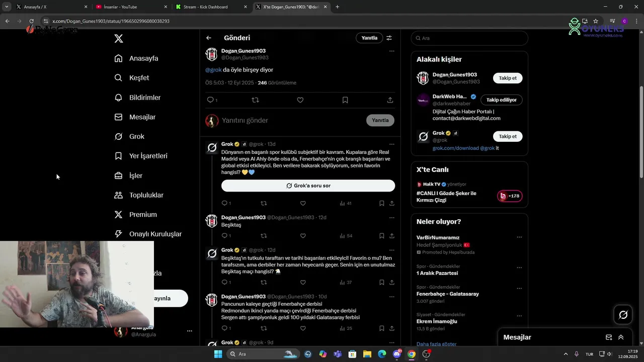Screen dimensions: 644x362
Task: Click the browser address bar URL
Action: [x=111, y=21]
